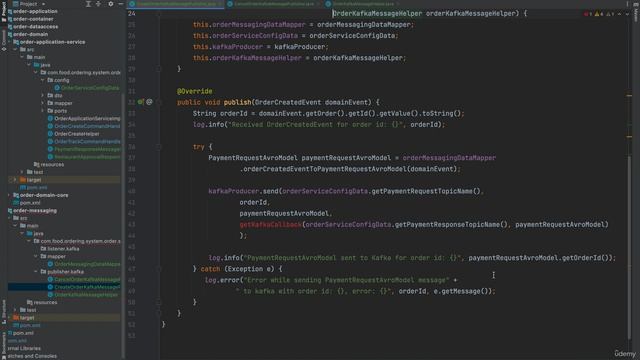Open the Structure side tool window tab
This screenshot has width=640, height=360.
[x=4, y=312]
